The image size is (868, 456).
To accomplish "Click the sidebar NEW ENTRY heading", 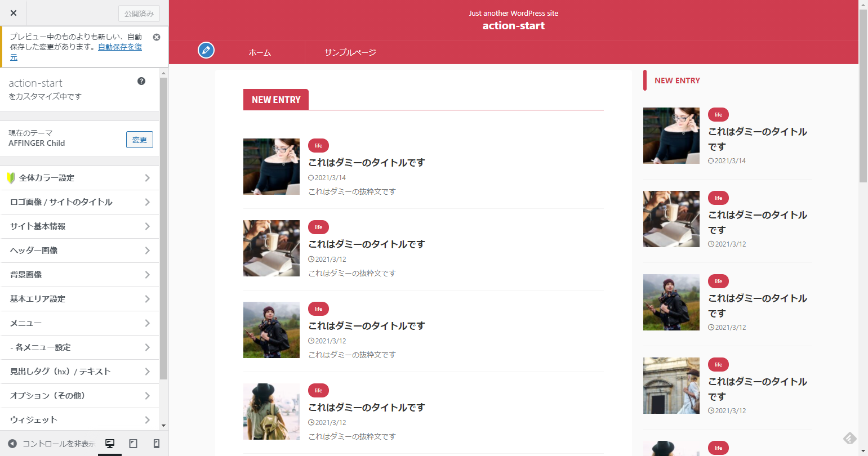I will click(677, 81).
